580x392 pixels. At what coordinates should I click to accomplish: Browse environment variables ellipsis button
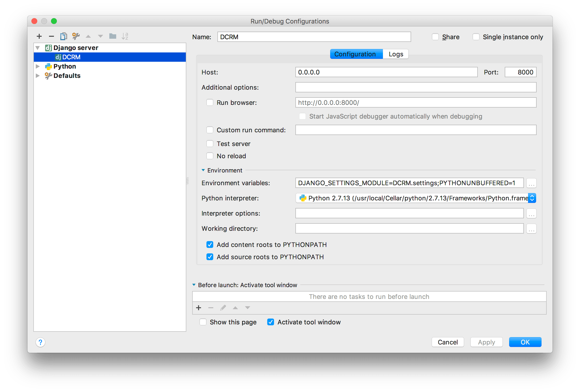coord(531,183)
